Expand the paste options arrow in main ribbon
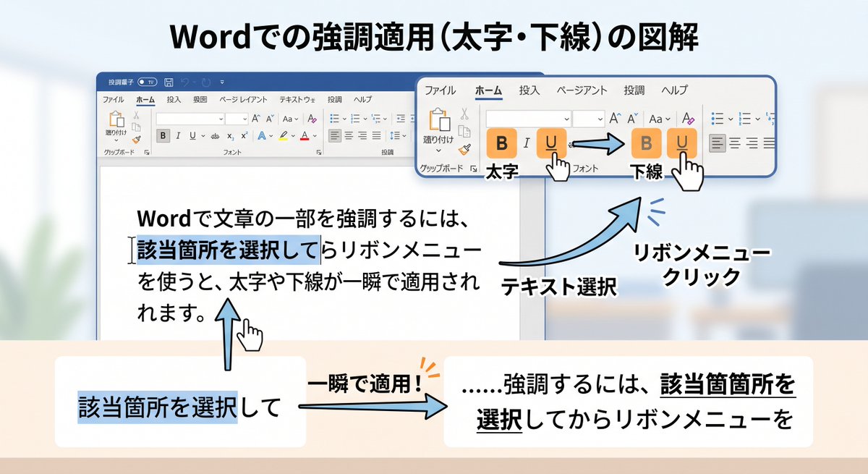 tap(116, 140)
